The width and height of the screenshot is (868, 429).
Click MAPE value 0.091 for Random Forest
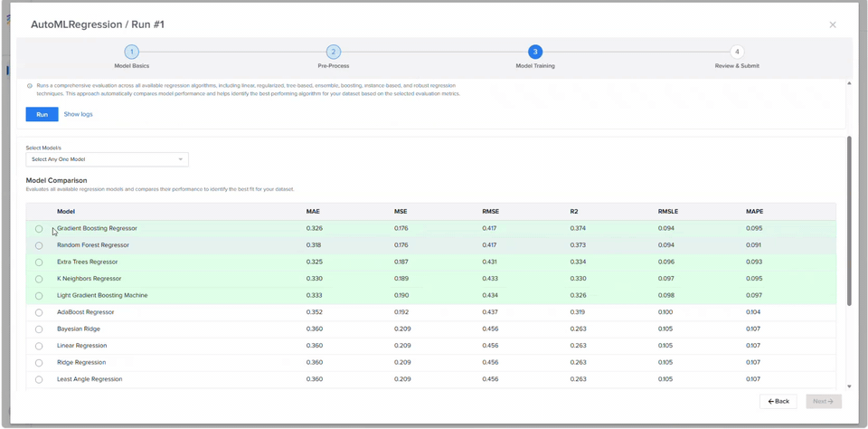[753, 245]
